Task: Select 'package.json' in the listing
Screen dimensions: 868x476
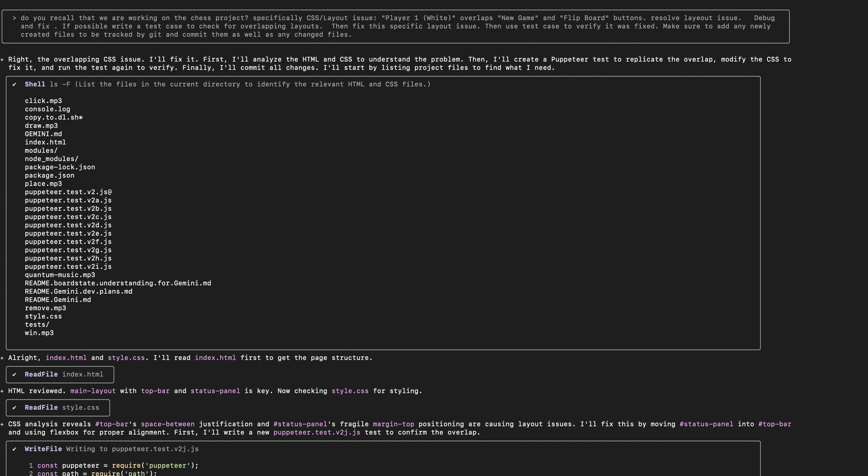Action: pos(49,176)
